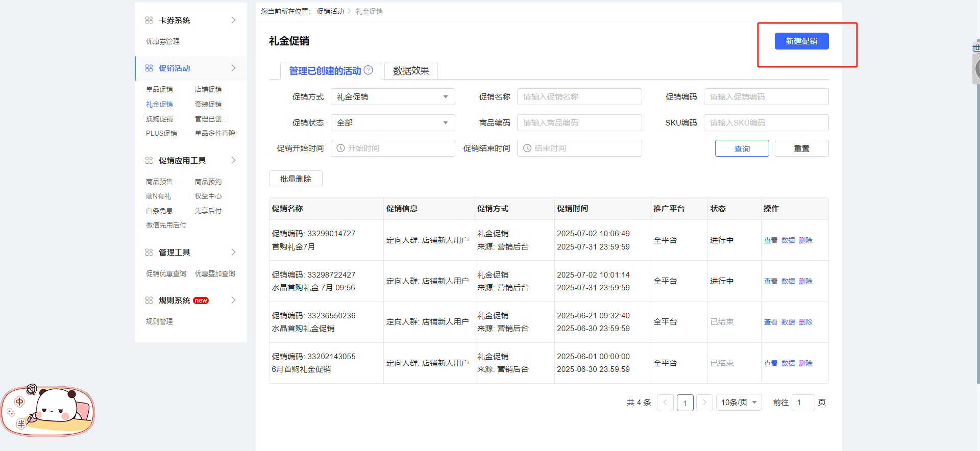
Task: Delete the 首购礼金7月 promotion row
Action: 805,240
